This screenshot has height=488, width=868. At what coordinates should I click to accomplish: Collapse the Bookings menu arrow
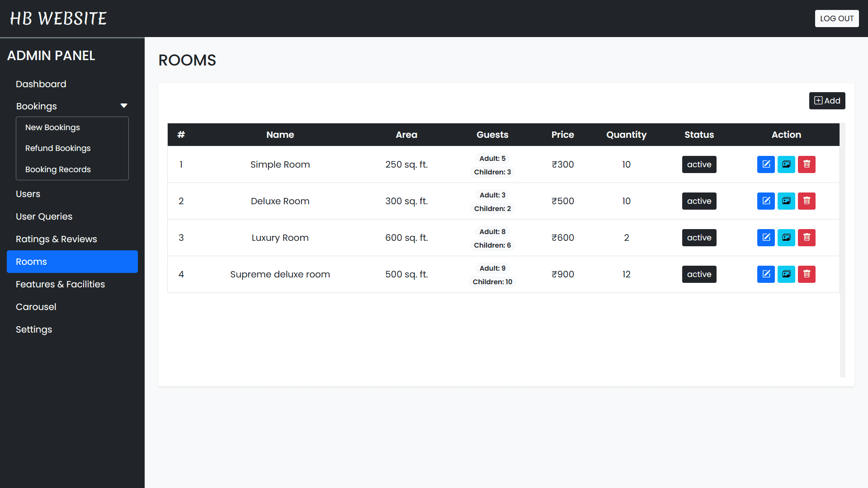(124, 106)
